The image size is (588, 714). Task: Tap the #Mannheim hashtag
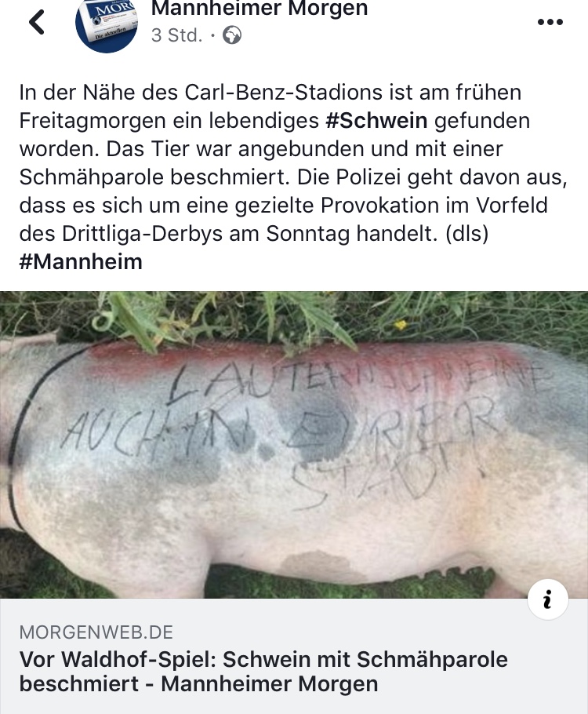coord(81,262)
